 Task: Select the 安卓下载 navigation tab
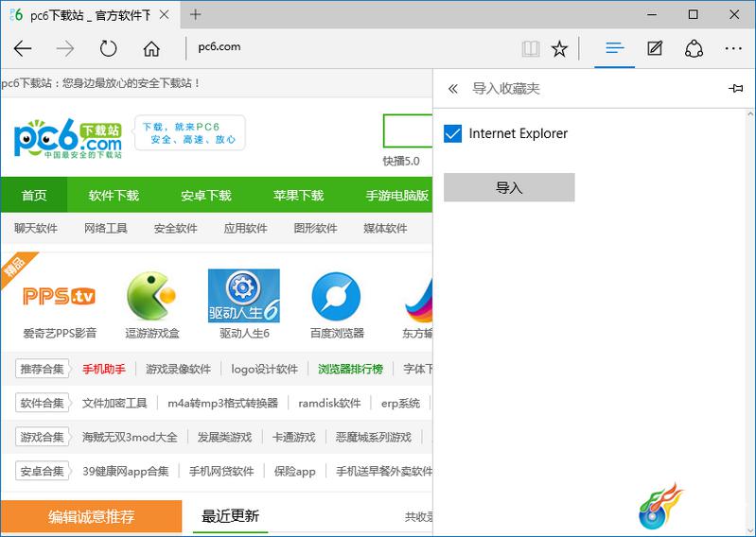click(206, 195)
